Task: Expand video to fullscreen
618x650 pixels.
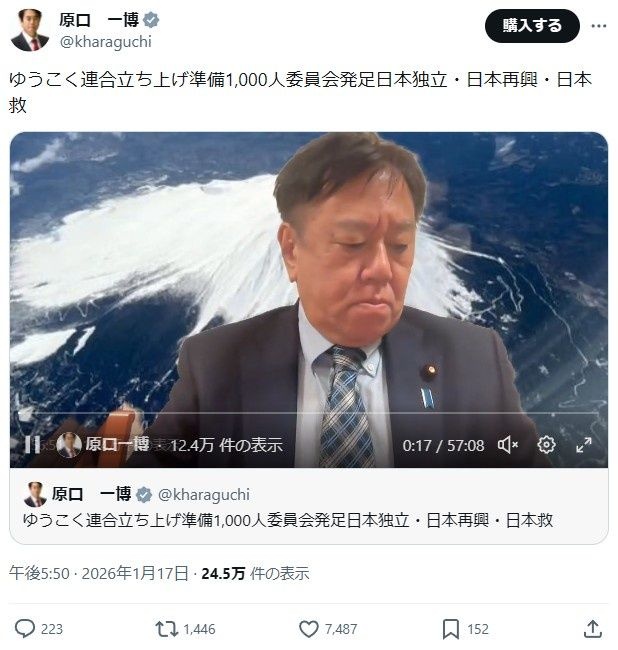Action: coord(584,445)
